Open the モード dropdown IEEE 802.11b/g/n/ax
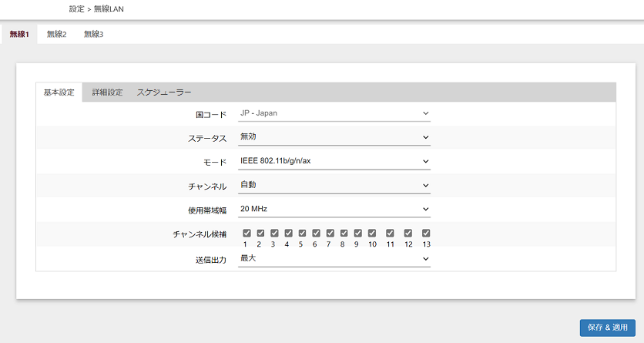 tap(334, 161)
